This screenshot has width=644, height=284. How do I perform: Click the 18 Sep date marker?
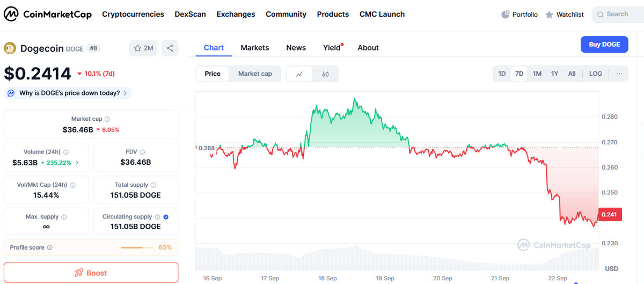point(327,278)
